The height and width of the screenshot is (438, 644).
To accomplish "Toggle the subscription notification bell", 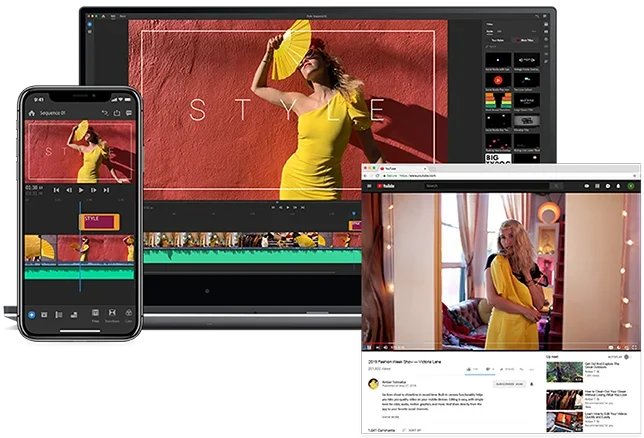I will 531,384.
